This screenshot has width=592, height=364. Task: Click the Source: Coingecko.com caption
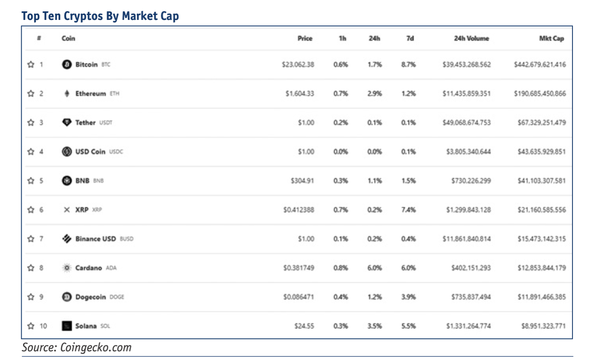[77, 348]
